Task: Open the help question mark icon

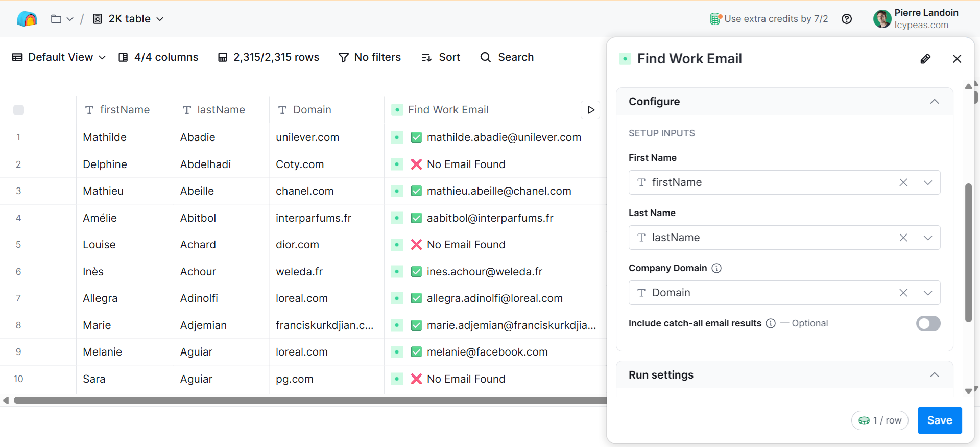Action: (x=847, y=19)
